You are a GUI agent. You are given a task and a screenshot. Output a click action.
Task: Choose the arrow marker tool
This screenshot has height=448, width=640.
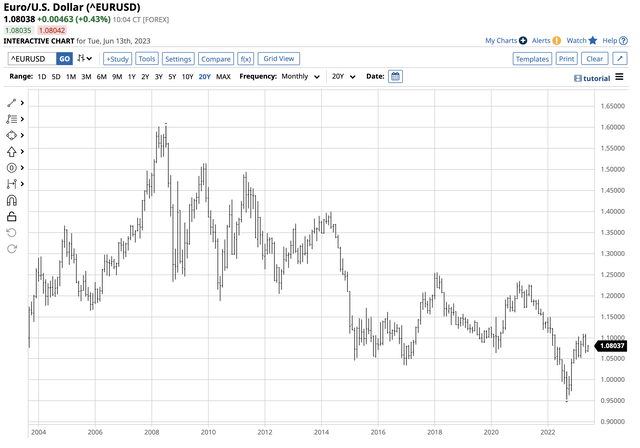pos(11,152)
